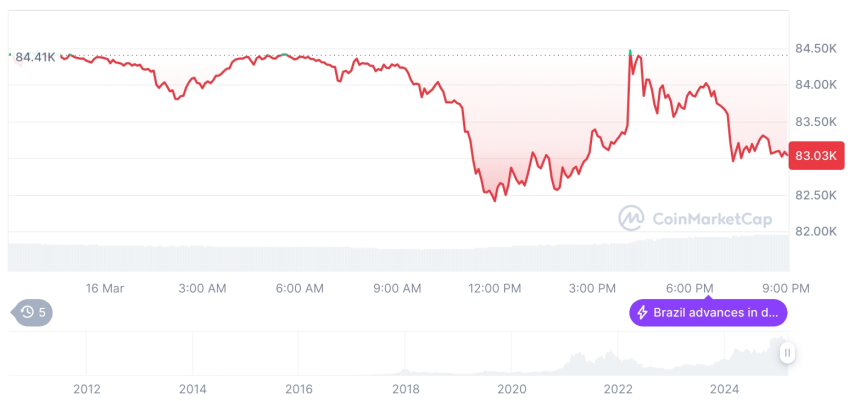Select the 2022 mark on the year timeline
860x401 pixels.
pos(618,388)
